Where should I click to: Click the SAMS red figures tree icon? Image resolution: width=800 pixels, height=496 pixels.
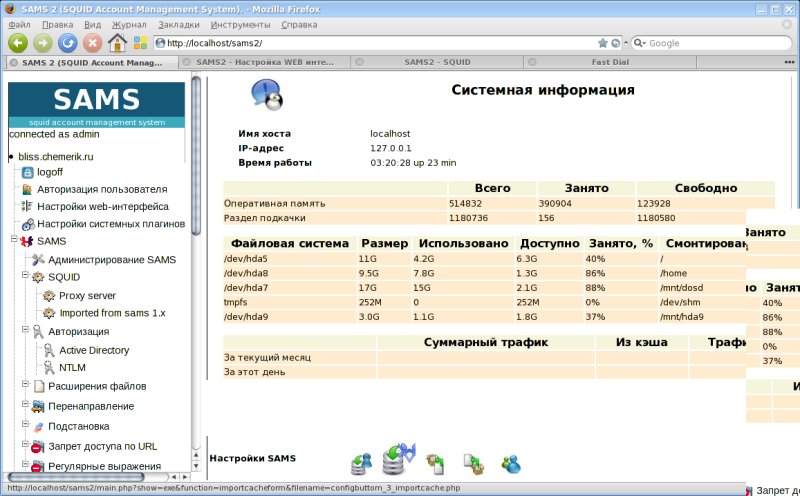point(27,241)
